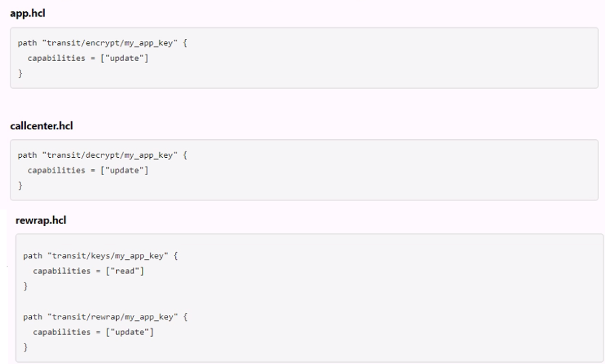Screen dimensions: 605x364
Task: Click the rewrap.hcl file heading
Action: [38, 220]
